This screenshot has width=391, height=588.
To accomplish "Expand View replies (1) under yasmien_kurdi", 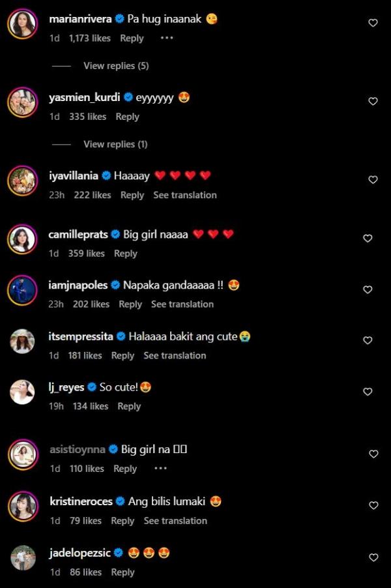I will 115,144.
